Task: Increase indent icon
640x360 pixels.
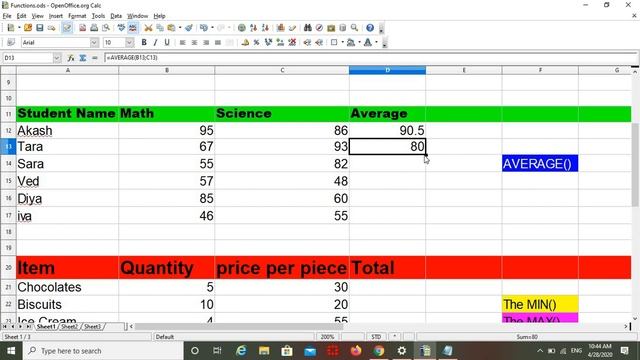Action: (319, 42)
